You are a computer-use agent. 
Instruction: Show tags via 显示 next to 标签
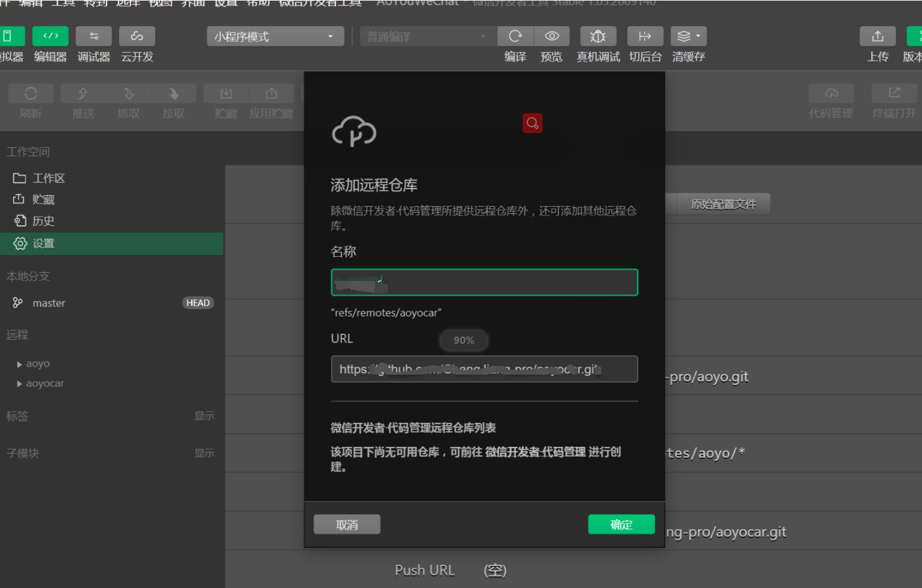204,415
